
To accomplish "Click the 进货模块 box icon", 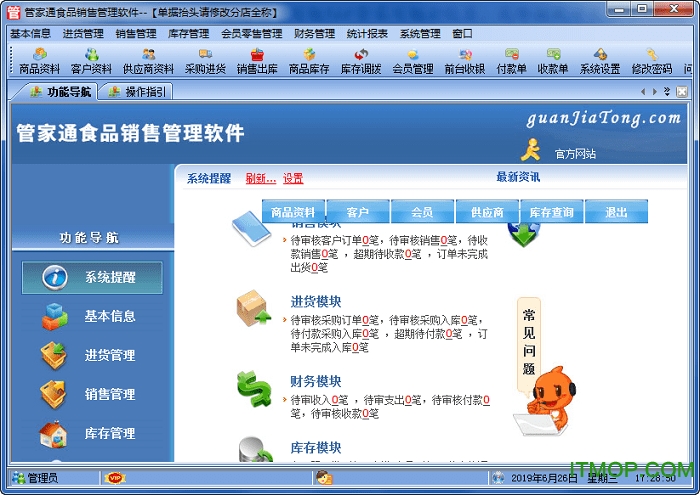I will [253, 308].
